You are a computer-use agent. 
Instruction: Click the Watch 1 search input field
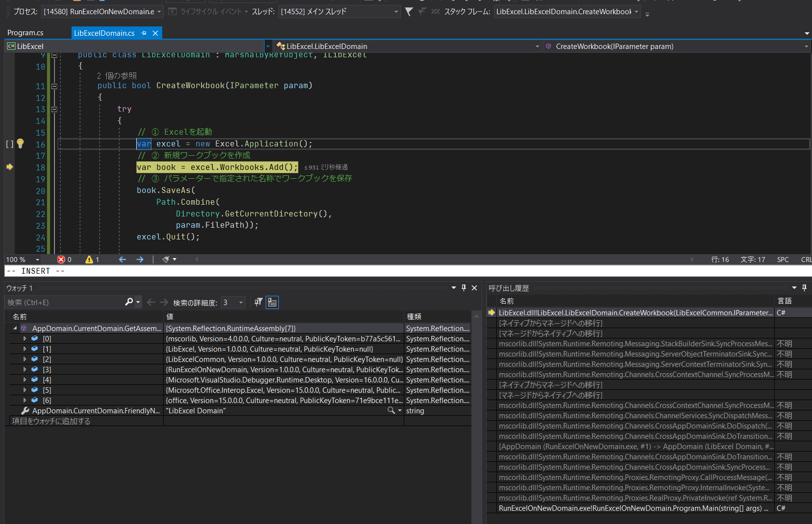(x=65, y=302)
